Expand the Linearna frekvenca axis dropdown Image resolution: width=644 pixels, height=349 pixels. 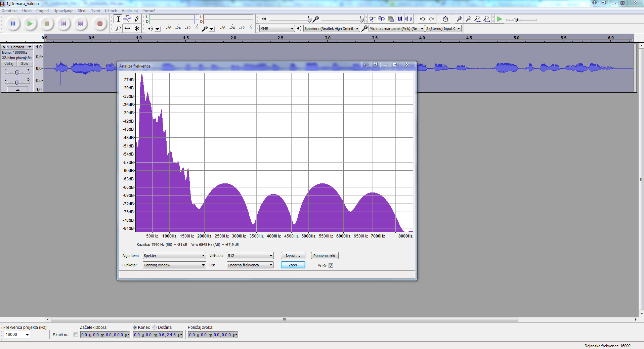[x=250, y=265]
